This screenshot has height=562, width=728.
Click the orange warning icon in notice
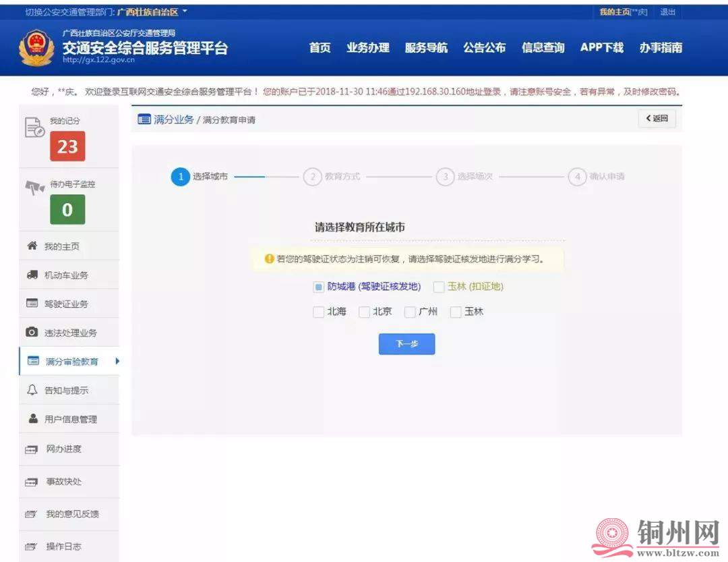(x=269, y=258)
